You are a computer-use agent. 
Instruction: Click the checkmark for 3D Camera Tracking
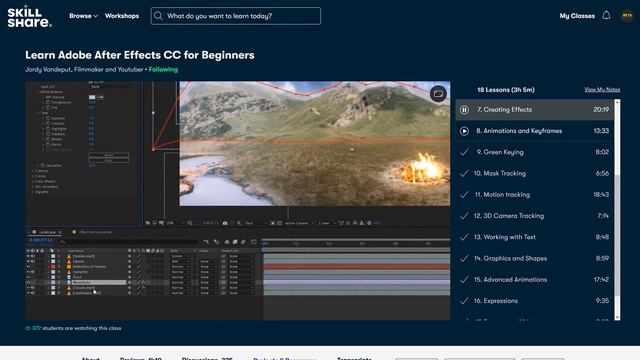point(464,216)
